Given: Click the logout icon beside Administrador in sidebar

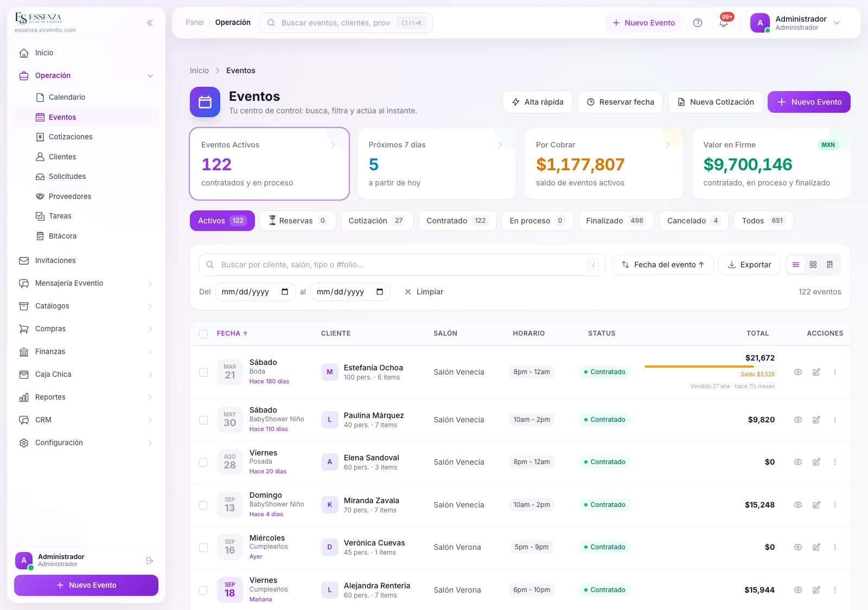Looking at the screenshot, I should pos(150,561).
